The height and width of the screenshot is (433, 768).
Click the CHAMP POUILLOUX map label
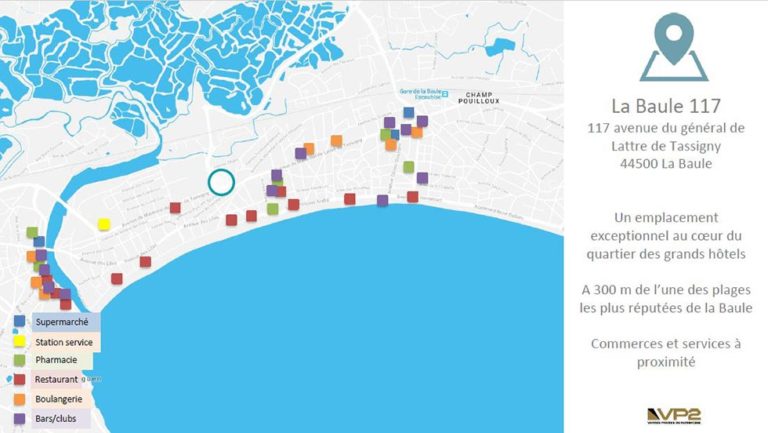pyautogui.click(x=479, y=98)
